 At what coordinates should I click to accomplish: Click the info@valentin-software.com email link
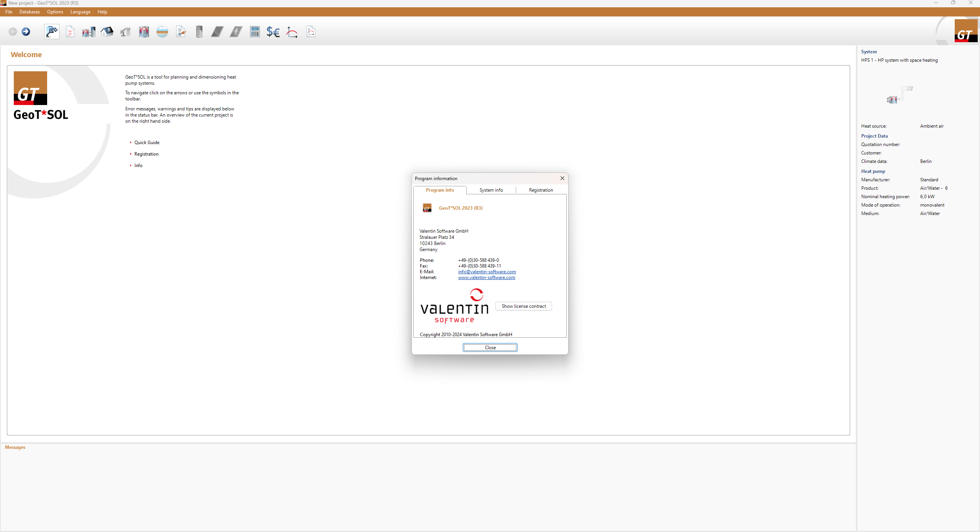(487, 271)
